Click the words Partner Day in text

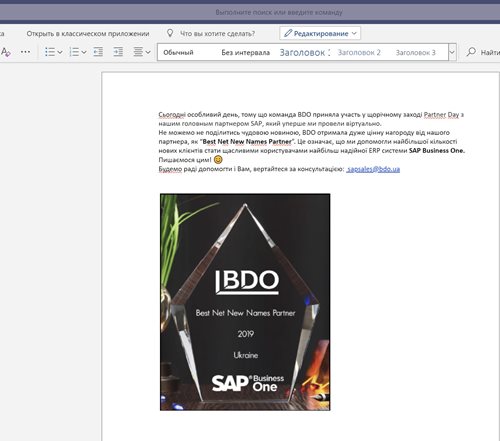(x=441, y=114)
